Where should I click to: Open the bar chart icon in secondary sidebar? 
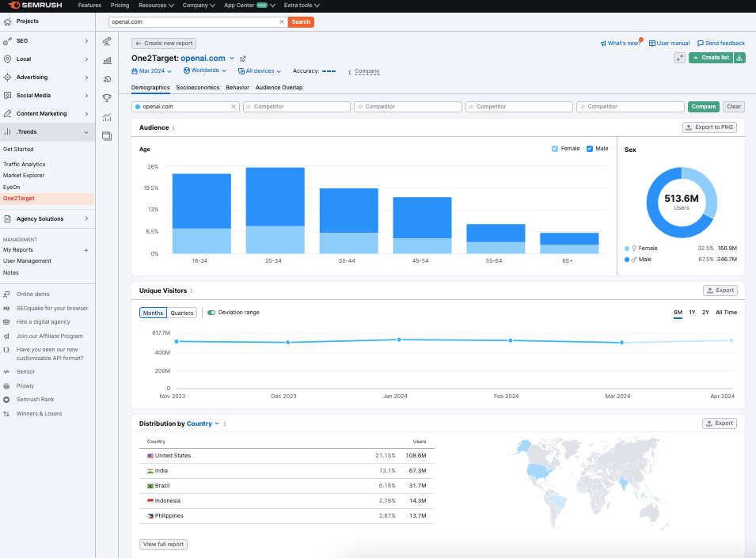107,61
